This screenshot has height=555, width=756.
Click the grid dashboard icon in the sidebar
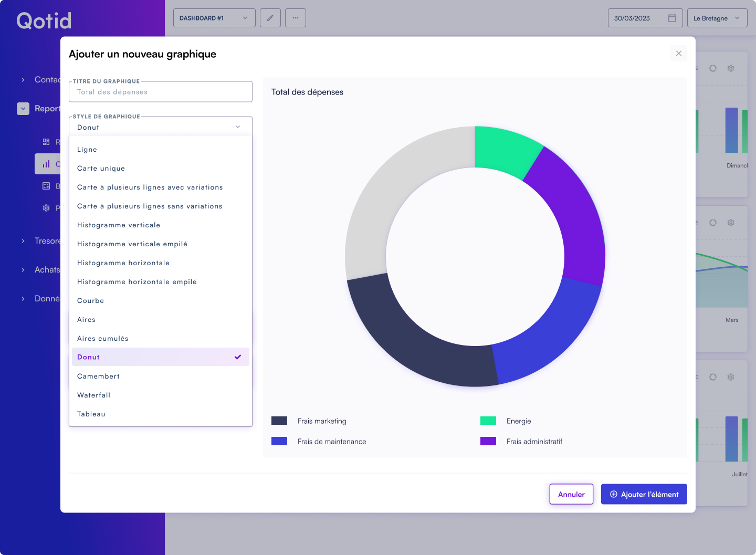(46, 142)
